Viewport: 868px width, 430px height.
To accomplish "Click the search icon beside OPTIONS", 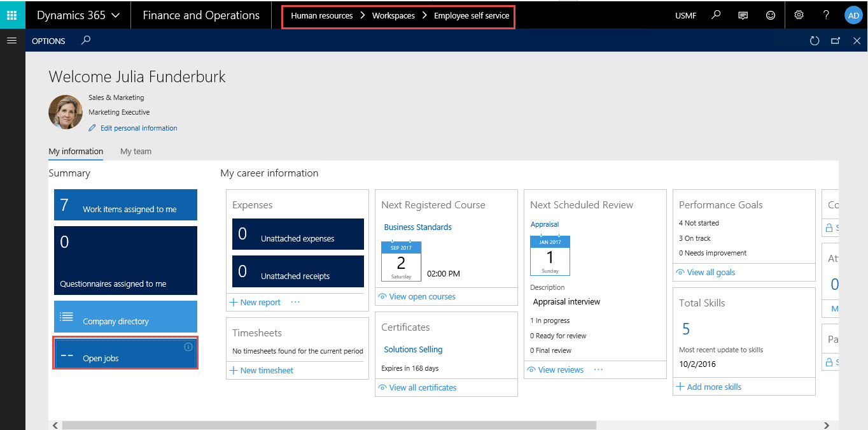I will (85, 40).
